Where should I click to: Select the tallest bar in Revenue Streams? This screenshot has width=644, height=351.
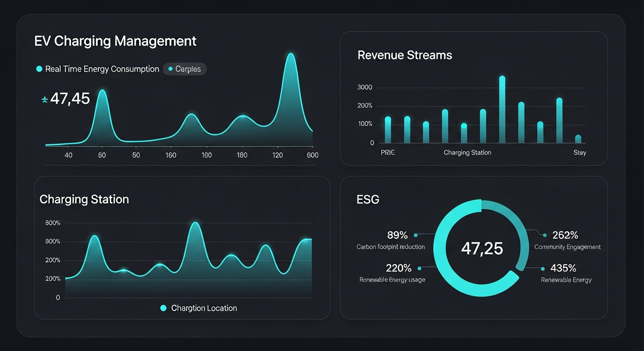pos(502,110)
